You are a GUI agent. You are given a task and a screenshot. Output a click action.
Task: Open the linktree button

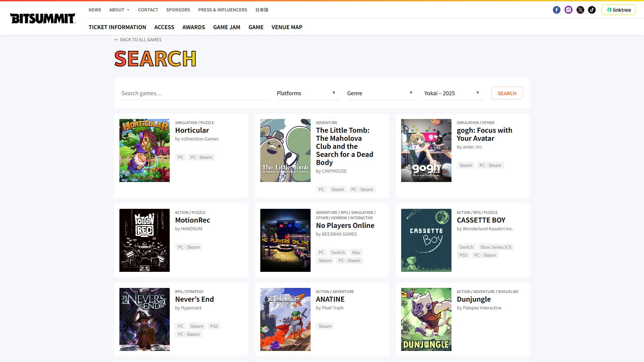619,10
